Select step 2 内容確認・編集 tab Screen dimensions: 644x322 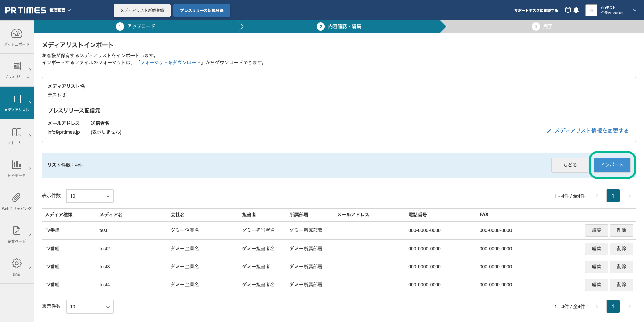tap(339, 26)
